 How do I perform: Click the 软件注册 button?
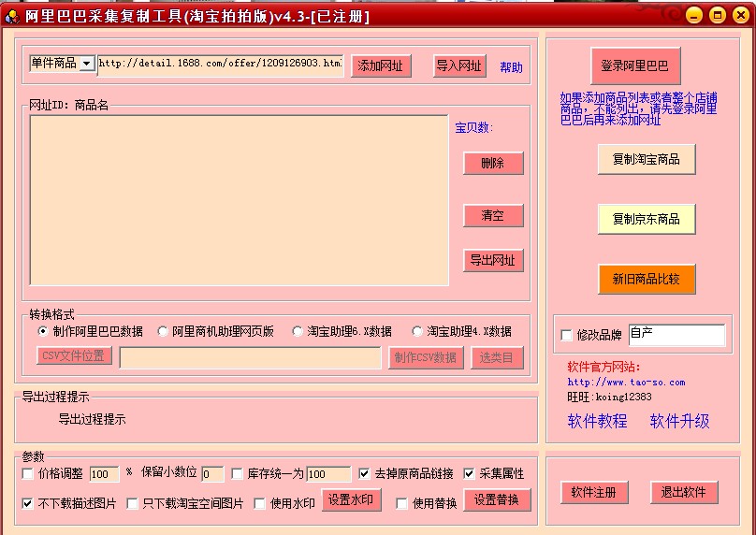[594, 493]
